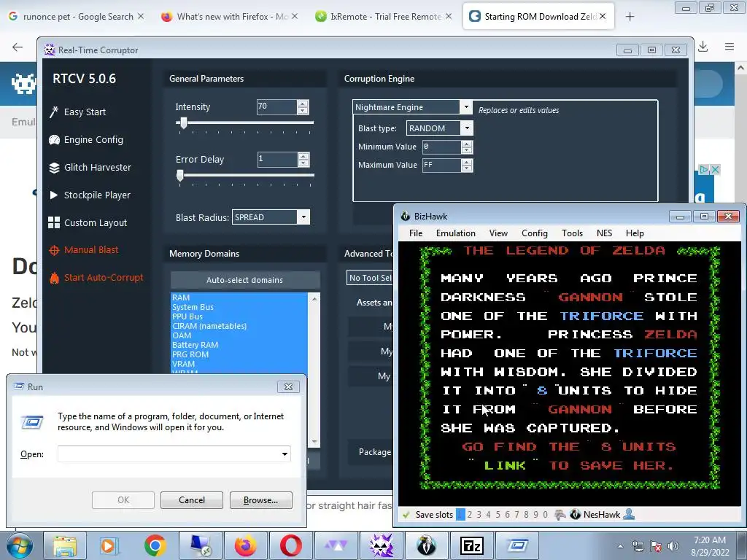Viewport: 747px width, 560px height.
Task: Open Firefox from taskbar
Action: [x=245, y=545]
